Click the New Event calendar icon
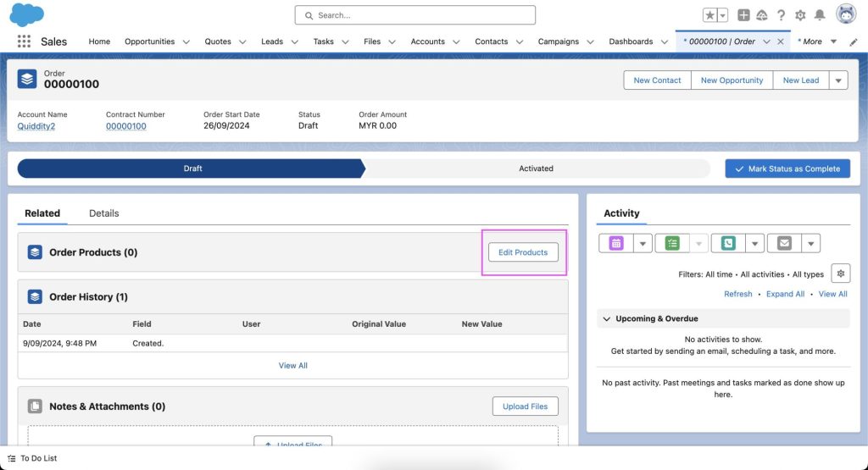868x470 pixels. click(x=615, y=244)
